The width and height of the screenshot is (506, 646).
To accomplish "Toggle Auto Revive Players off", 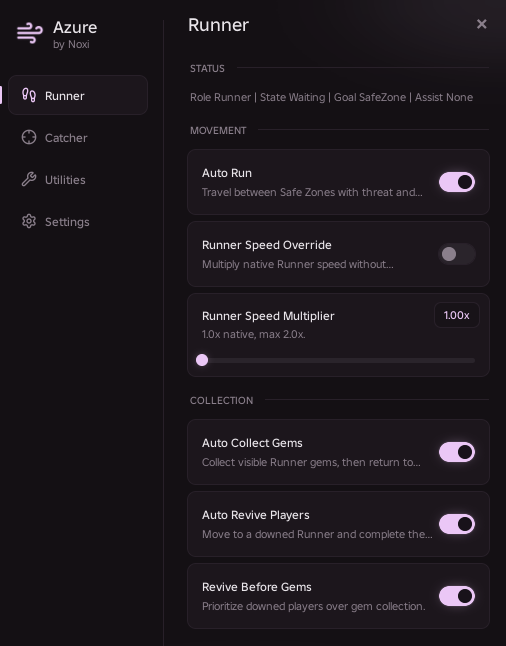I will click(457, 524).
